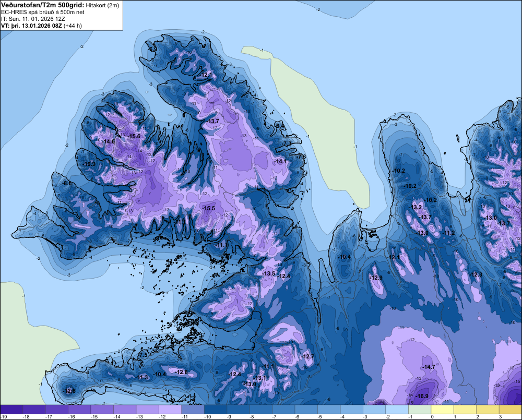
Task: Click the -8.6 temperature value
Action: [x=67, y=183]
